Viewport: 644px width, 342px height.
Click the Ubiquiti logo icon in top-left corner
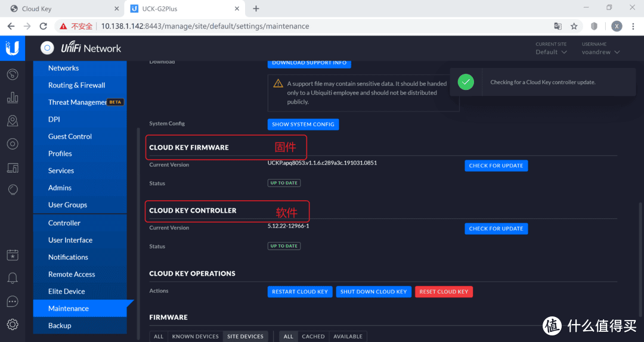13,48
